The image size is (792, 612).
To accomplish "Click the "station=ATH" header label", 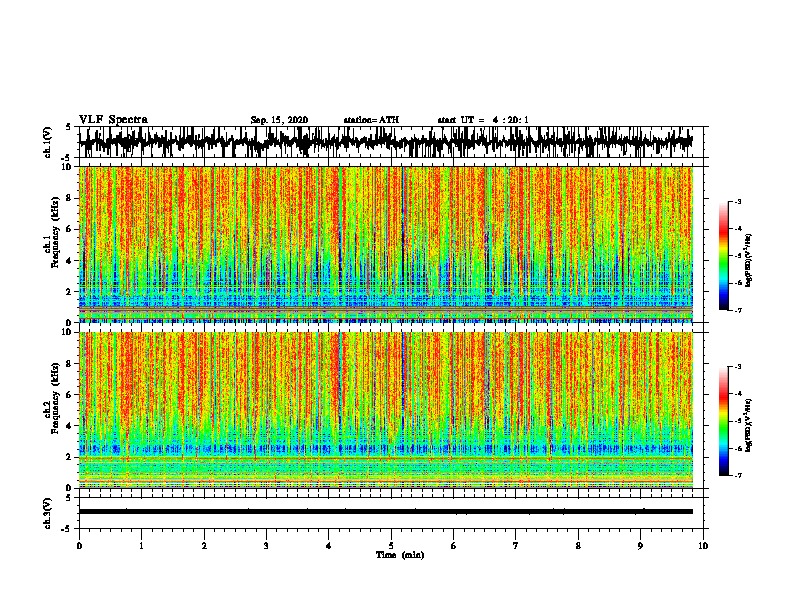I will click(x=371, y=120).
